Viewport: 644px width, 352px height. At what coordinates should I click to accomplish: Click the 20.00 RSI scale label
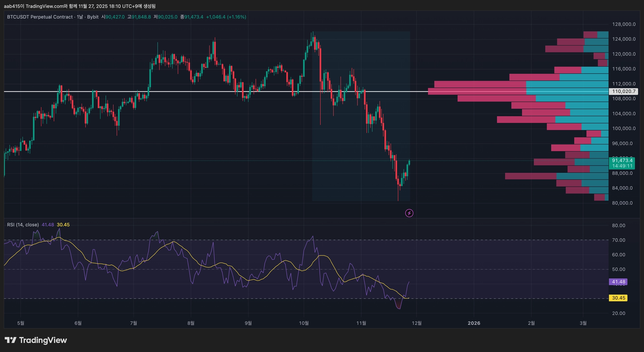pos(619,313)
